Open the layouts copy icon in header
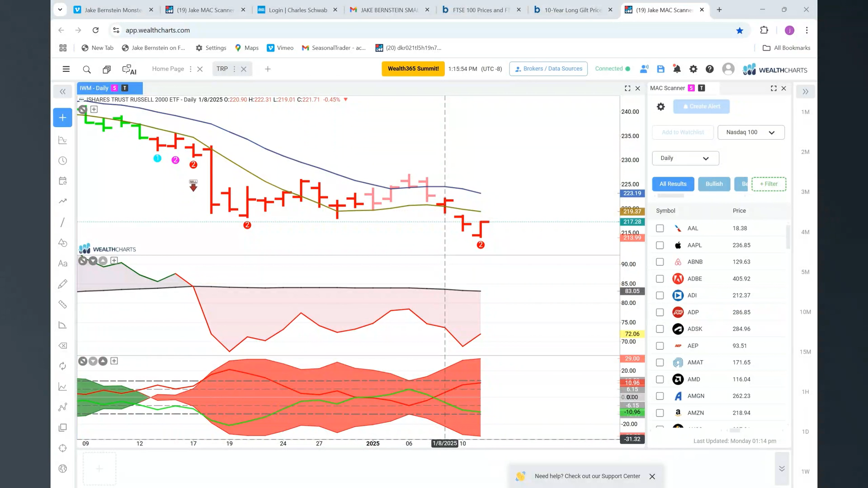868x488 pixels. 107,69
